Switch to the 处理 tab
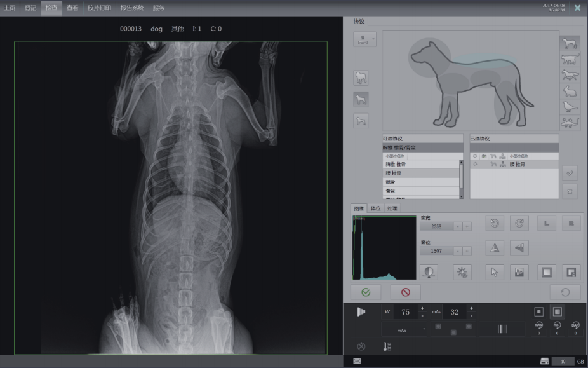 click(x=392, y=208)
